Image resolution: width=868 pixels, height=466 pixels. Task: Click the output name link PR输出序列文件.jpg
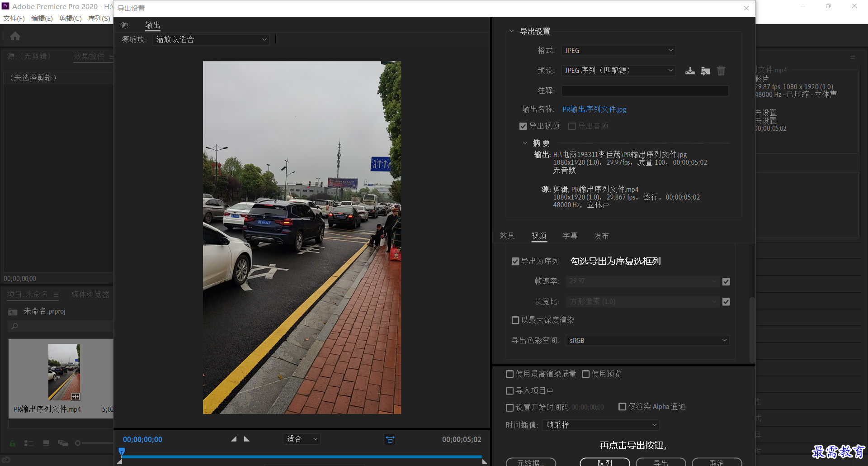coord(594,109)
